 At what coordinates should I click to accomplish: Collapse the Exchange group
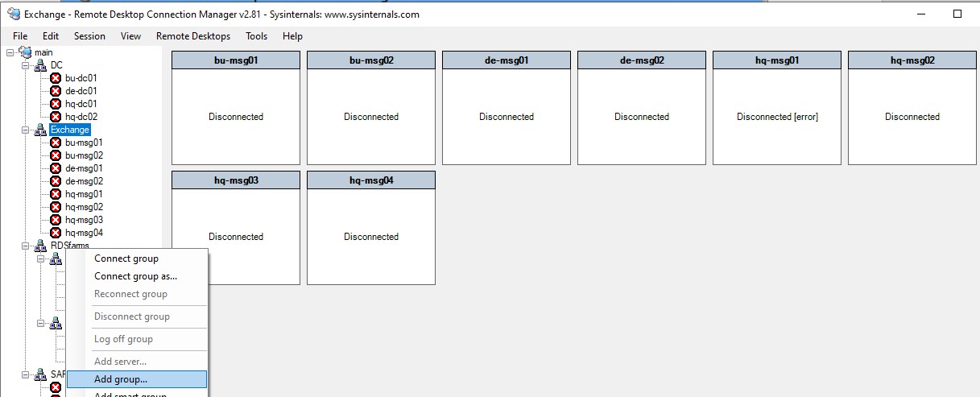(x=26, y=130)
